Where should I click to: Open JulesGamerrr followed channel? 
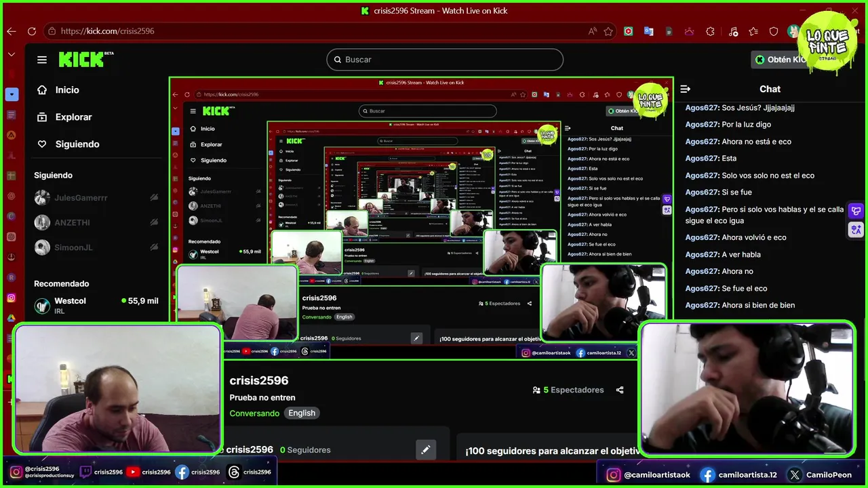(x=96, y=197)
